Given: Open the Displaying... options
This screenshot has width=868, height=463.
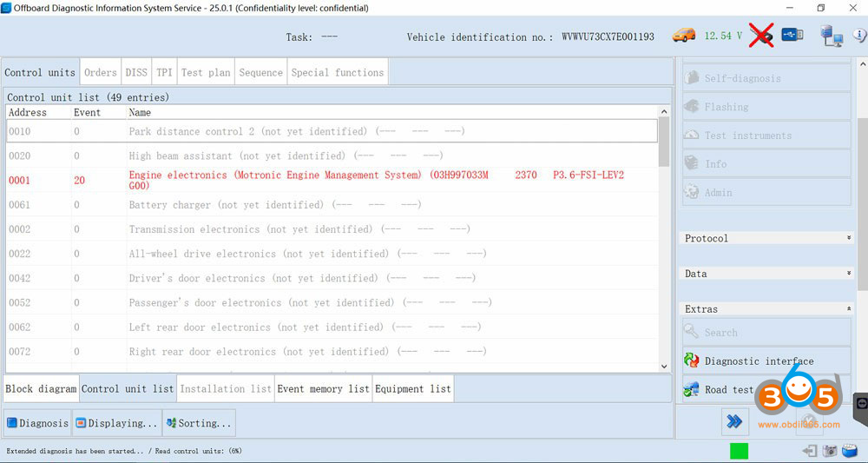Looking at the screenshot, I should coord(117,422).
